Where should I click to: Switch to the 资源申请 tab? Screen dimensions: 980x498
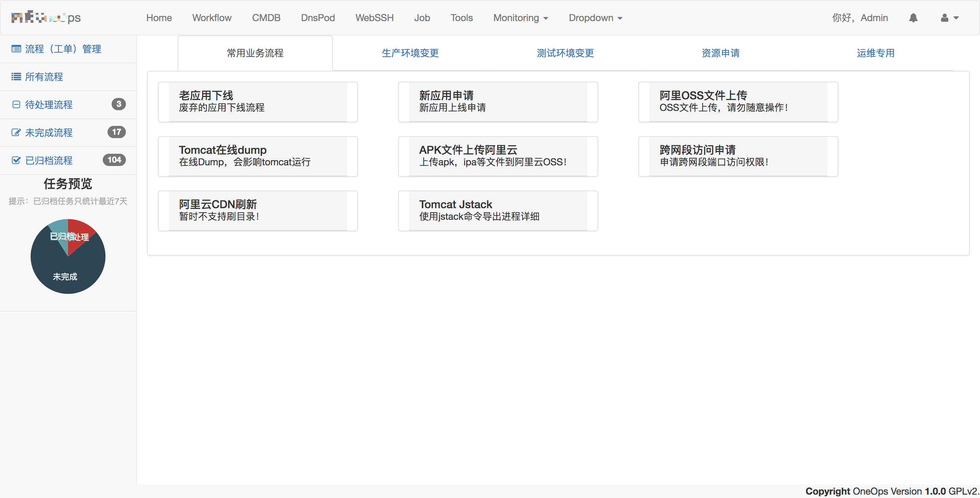720,53
